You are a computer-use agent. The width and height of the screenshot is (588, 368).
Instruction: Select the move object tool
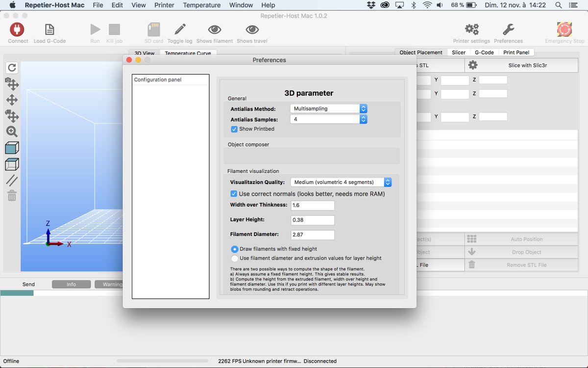12,116
